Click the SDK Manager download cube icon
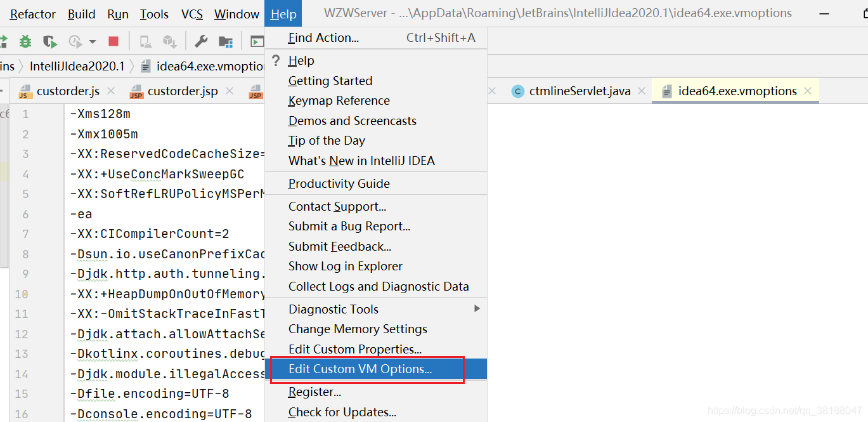The image size is (868, 422). tap(169, 42)
